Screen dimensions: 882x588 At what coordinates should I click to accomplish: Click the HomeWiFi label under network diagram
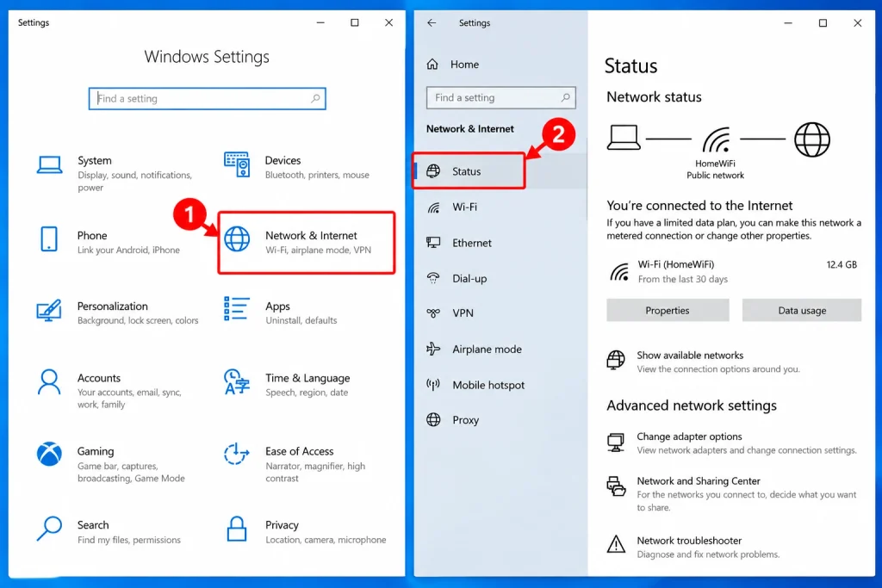[715, 164]
